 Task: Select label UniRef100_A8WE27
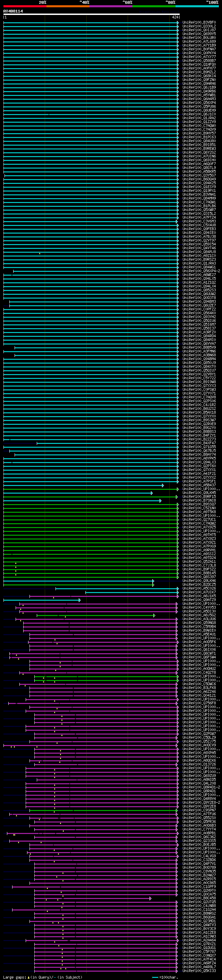[199, 275]
